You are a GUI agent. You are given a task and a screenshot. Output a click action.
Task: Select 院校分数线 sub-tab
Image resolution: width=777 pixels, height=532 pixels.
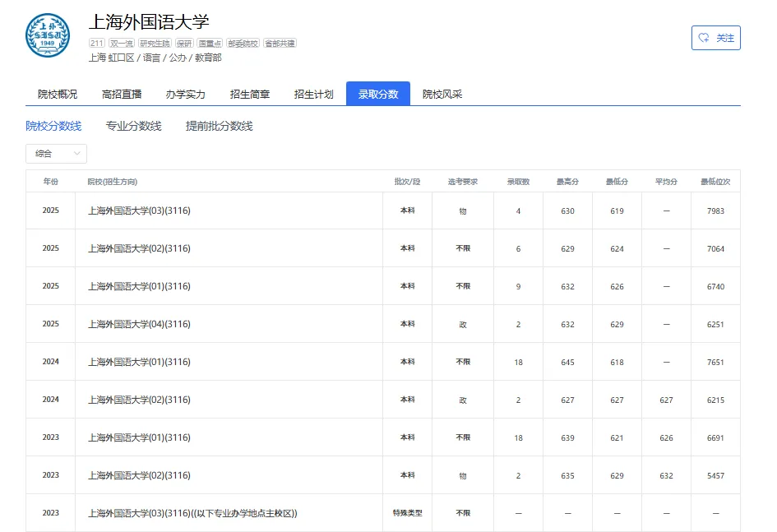click(53, 127)
